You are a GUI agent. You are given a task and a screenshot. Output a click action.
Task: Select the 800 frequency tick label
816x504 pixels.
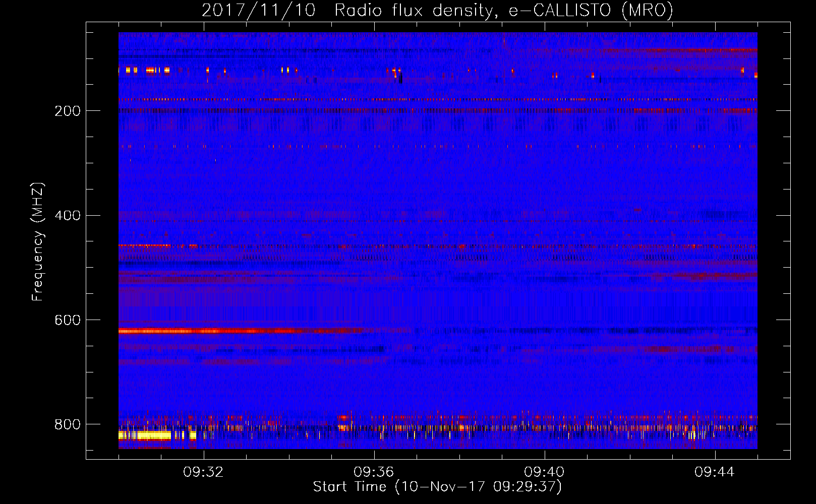[x=68, y=424]
